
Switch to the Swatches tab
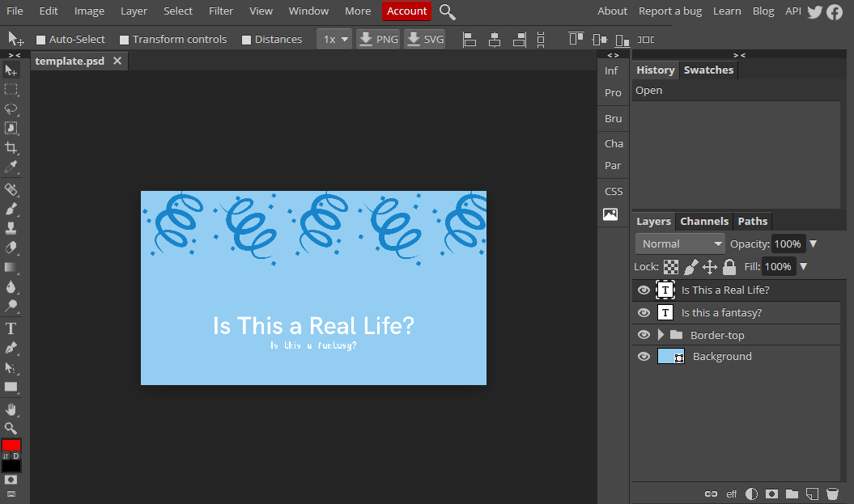coord(708,70)
